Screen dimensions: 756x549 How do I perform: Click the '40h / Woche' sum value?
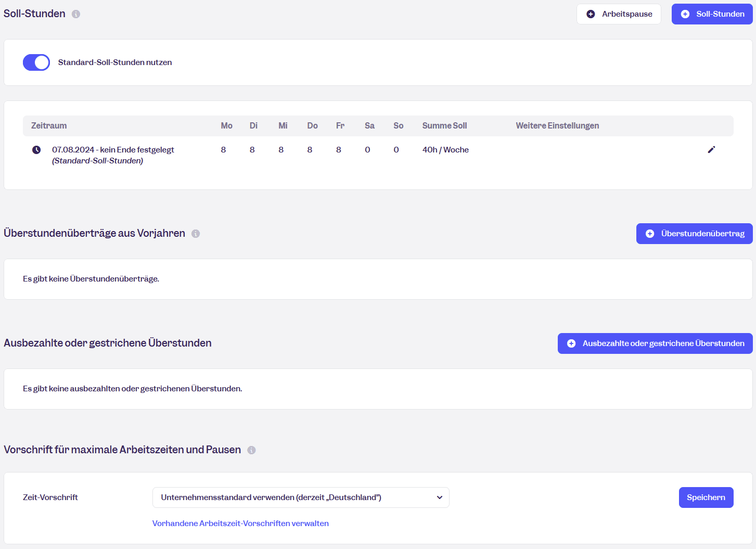click(x=445, y=150)
